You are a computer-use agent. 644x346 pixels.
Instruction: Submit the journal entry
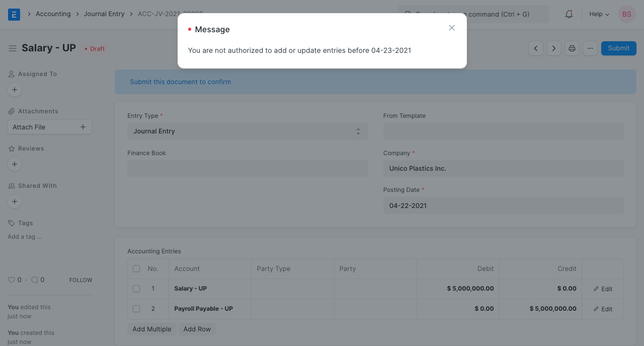click(x=618, y=48)
